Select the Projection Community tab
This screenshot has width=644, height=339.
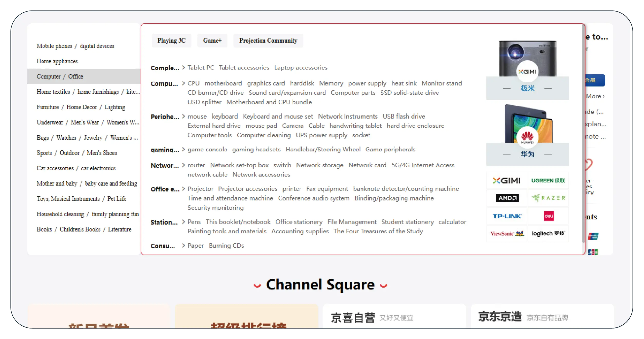pyautogui.click(x=268, y=41)
